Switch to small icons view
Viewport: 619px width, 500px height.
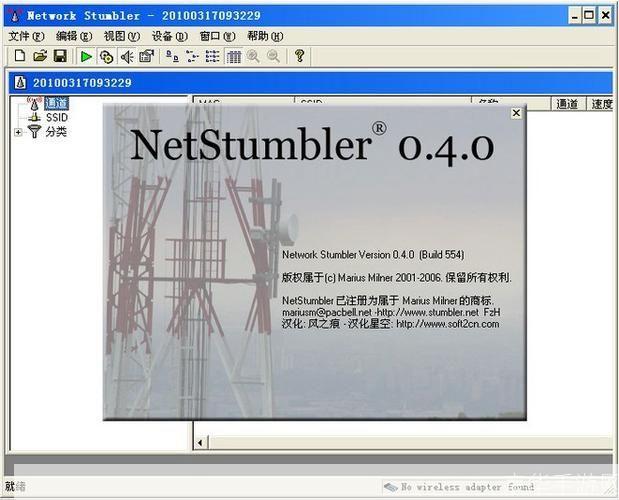click(192, 56)
